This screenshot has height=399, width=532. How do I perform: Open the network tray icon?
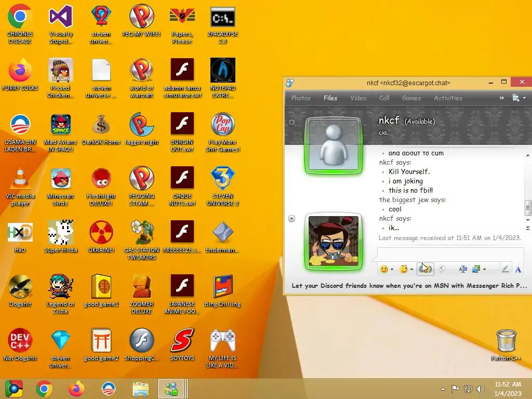pyautogui.click(x=468, y=389)
